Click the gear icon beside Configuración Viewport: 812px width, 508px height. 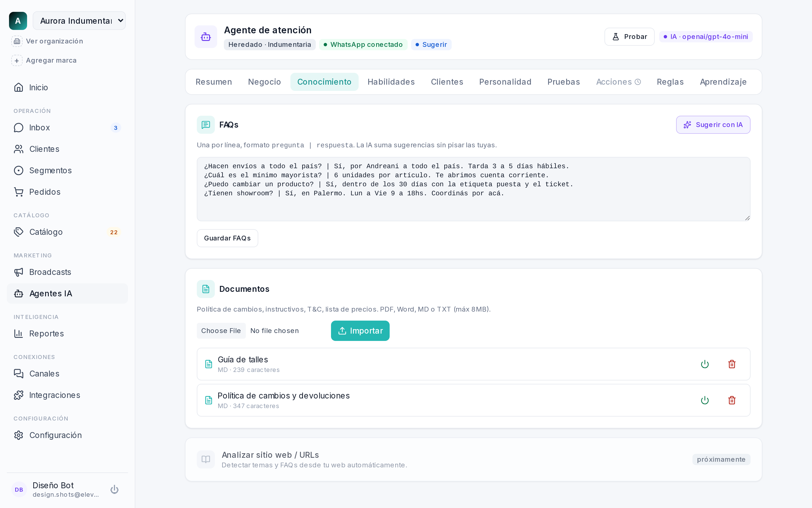(19, 435)
